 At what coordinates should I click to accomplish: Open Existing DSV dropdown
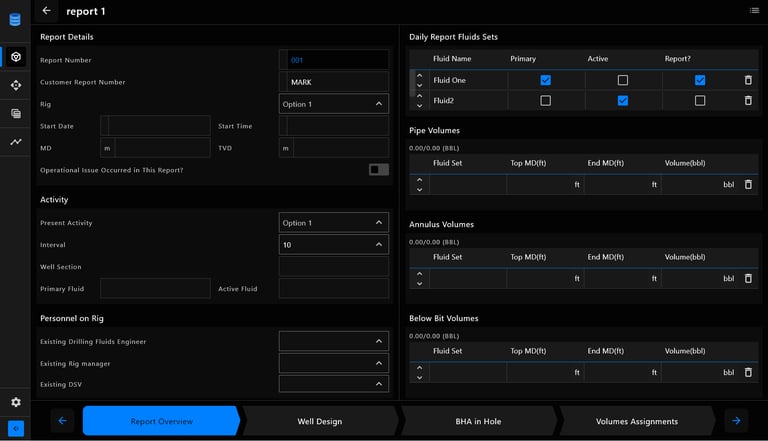[x=334, y=384]
